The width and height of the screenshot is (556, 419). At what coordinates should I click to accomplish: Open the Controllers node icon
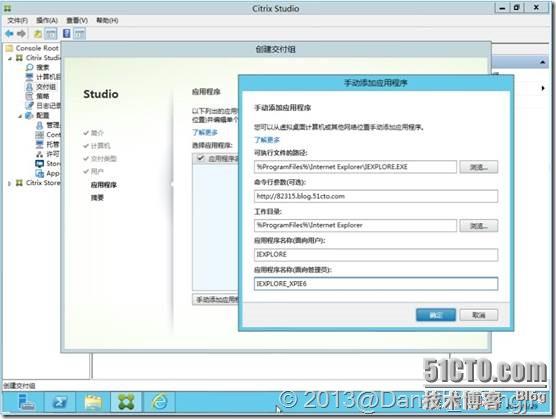(x=39, y=135)
